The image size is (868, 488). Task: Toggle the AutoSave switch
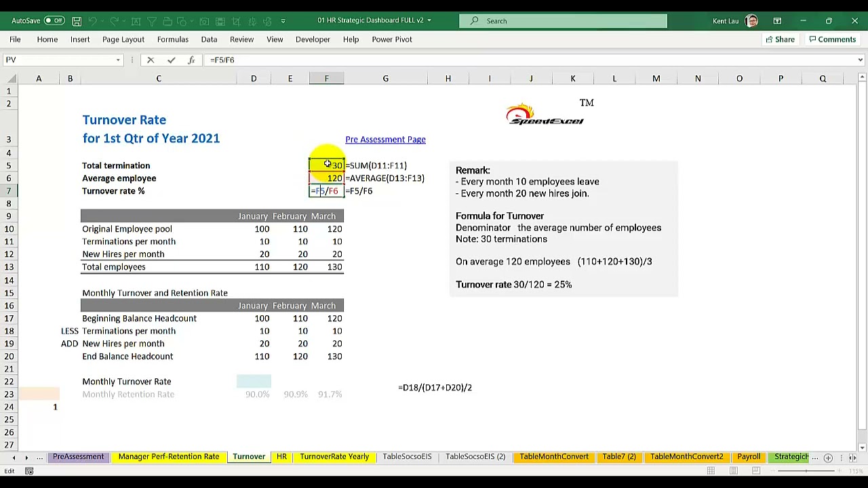(54, 21)
